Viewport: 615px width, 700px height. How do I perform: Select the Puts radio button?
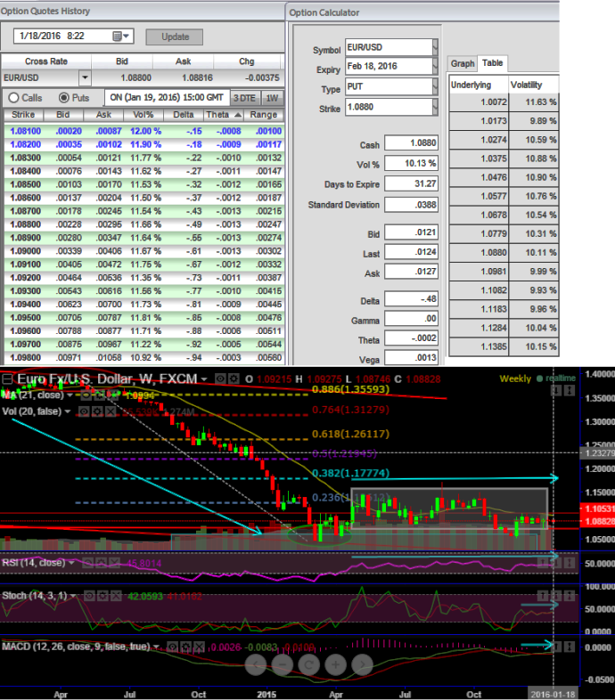point(64,97)
